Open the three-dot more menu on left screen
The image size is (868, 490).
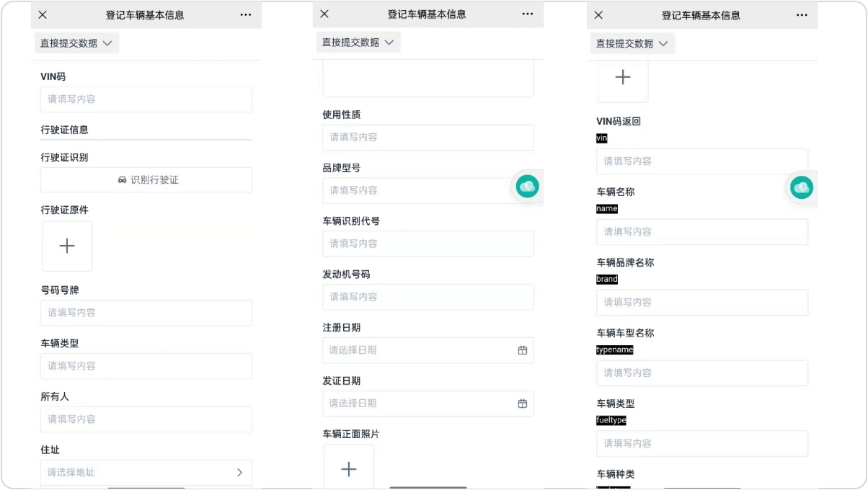click(246, 14)
